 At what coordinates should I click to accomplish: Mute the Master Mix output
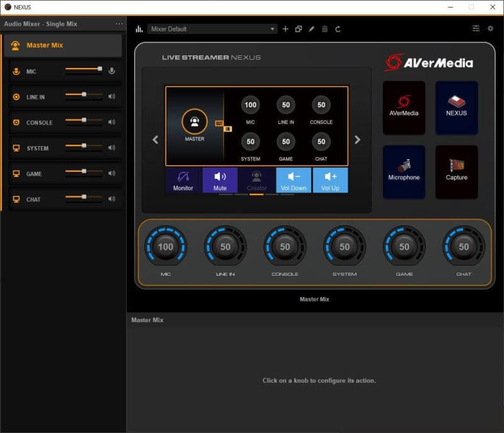pos(220,181)
